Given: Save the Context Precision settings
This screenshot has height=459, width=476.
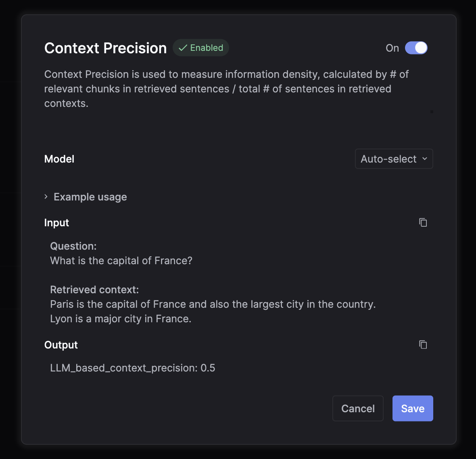Looking at the screenshot, I should [412, 408].
